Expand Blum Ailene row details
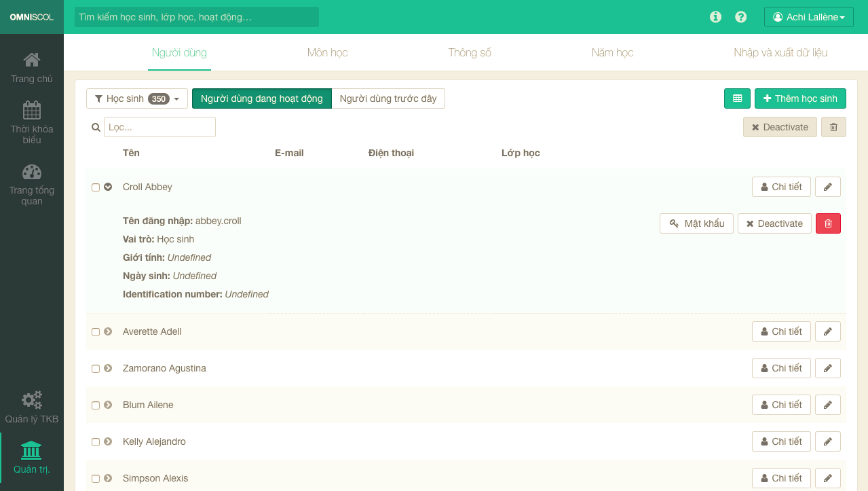The image size is (868, 491). [108, 405]
